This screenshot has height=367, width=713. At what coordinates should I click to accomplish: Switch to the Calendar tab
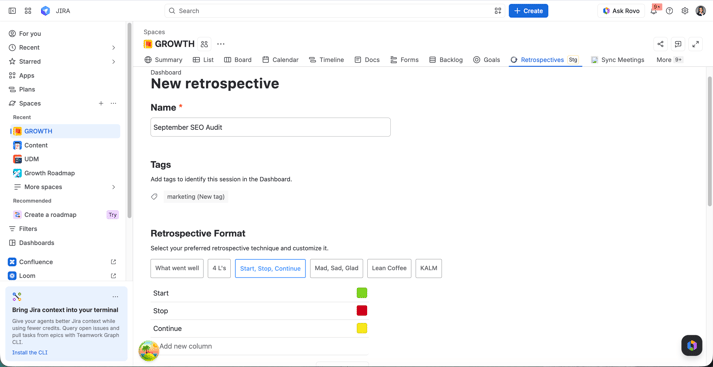pyautogui.click(x=281, y=60)
